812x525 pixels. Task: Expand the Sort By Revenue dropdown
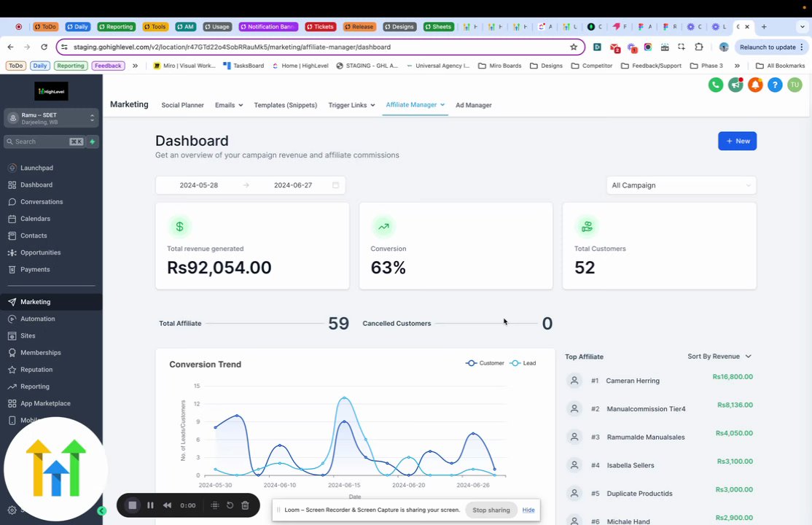(x=719, y=357)
